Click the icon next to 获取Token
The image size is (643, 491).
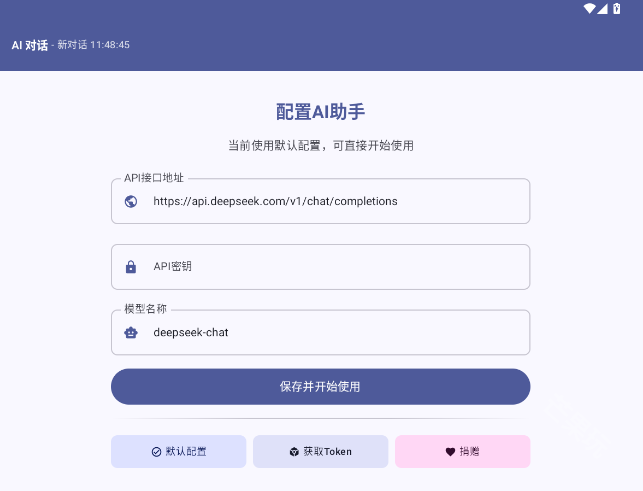point(294,452)
